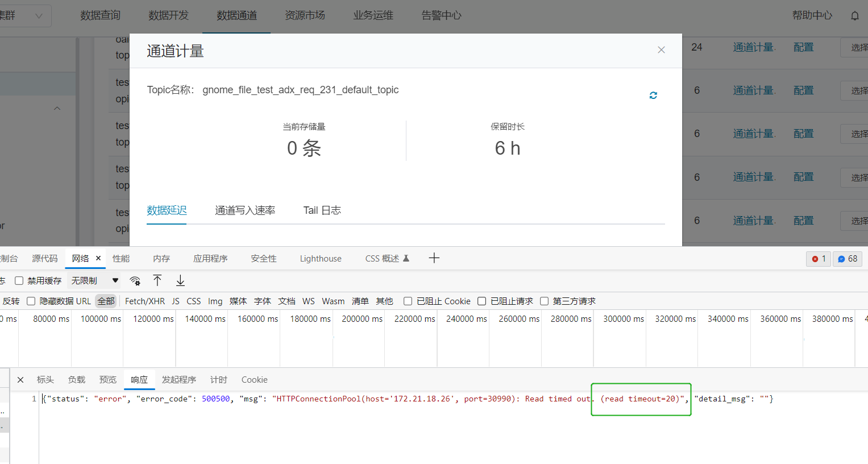Close the 网络 DevTools tab
This screenshot has width=868, height=464.
(98, 258)
